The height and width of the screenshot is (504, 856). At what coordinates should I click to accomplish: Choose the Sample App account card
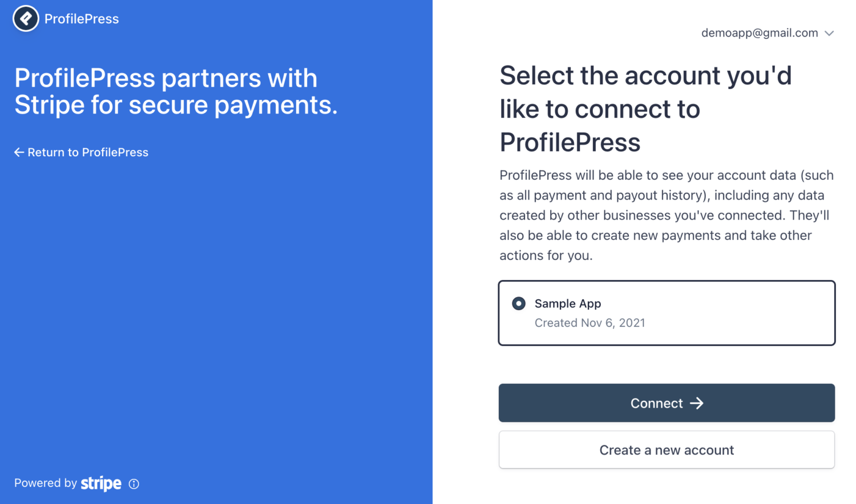coord(667,313)
